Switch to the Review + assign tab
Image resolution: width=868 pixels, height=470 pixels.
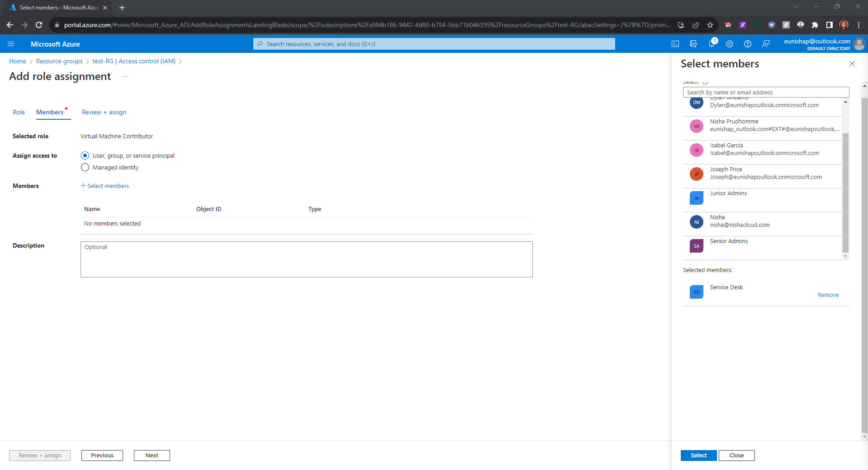pos(104,112)
